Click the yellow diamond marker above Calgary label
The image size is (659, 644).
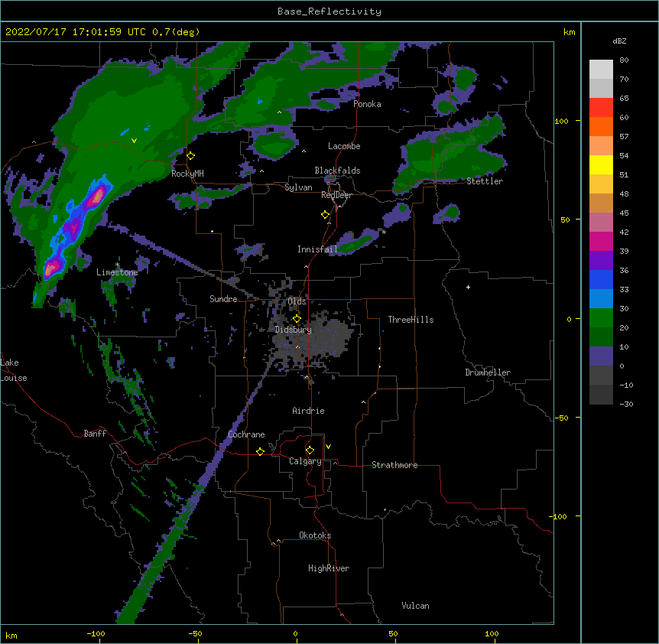pos(310,450)
